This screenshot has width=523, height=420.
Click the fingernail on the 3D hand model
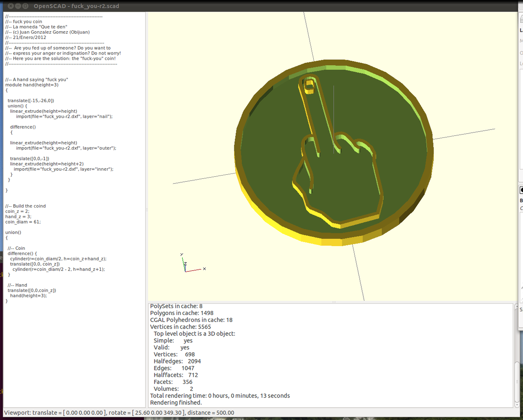point(309,85)
